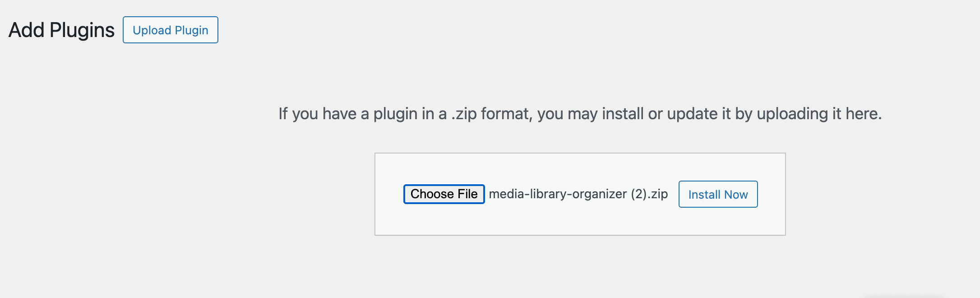Click the Add Plugins page heading
Screen dimensions: 980x298
pyautogui.click(x=61, y=30)
